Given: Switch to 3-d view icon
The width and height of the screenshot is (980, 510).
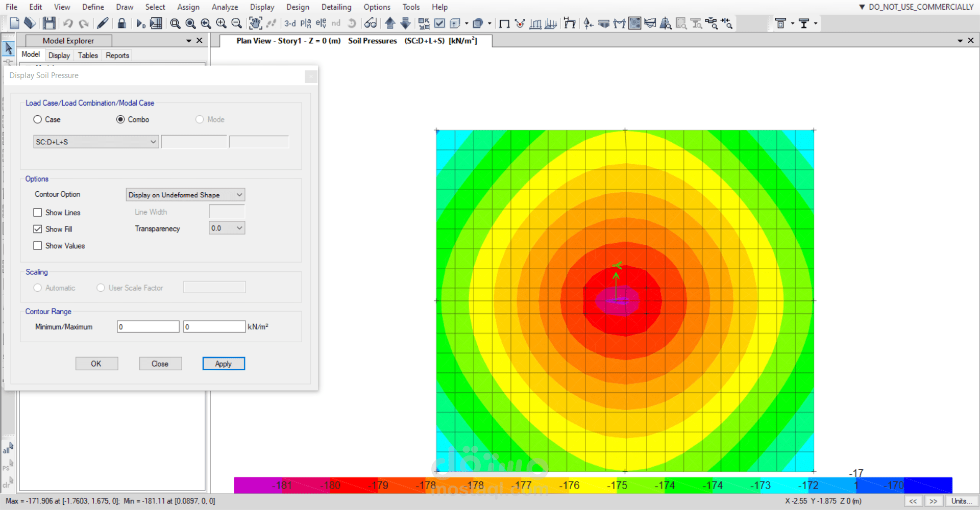Looking at the screenshot, I should pyautogui.click(x=290, y=23).
